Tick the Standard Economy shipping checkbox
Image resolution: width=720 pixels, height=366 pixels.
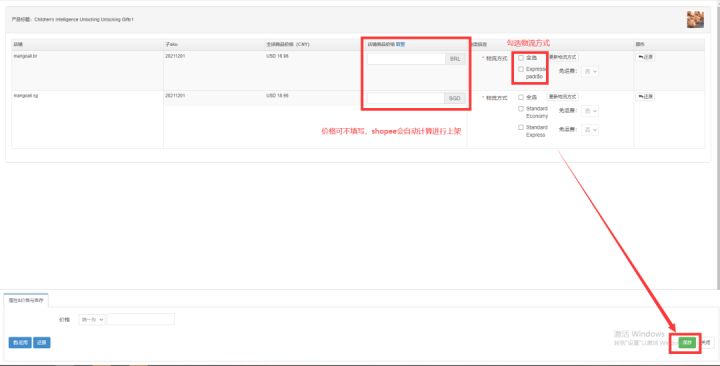[x=521, y=109]
